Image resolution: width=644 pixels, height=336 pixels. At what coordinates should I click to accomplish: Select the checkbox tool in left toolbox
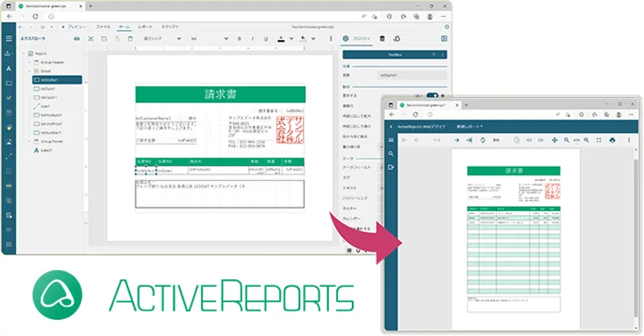8,98
